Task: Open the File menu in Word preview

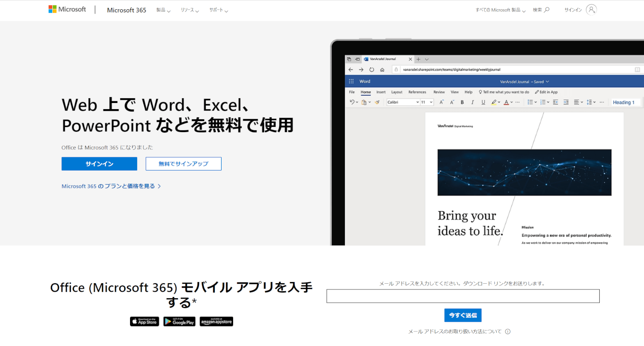Action: [x=352, y=92]
